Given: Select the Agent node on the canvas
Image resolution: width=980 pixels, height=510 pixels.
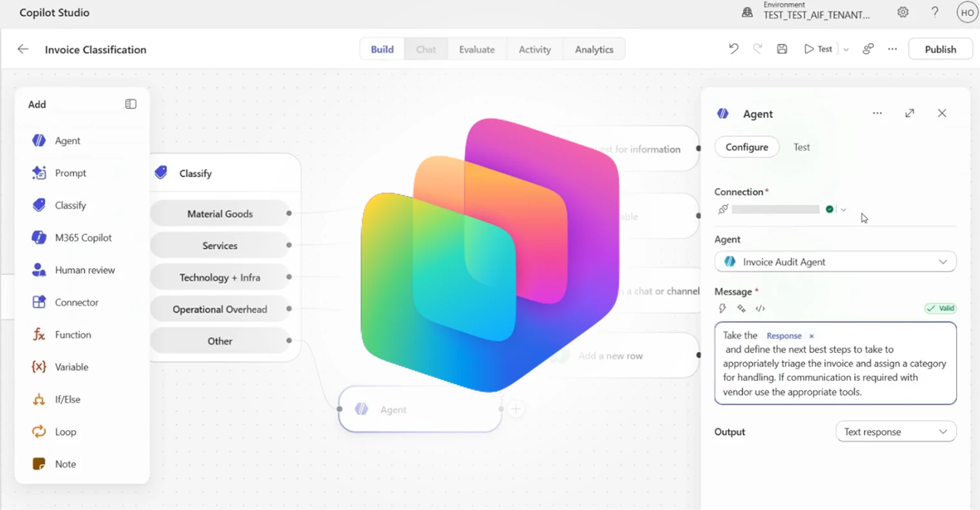Looking at the screenshot, I should (420, 409).
